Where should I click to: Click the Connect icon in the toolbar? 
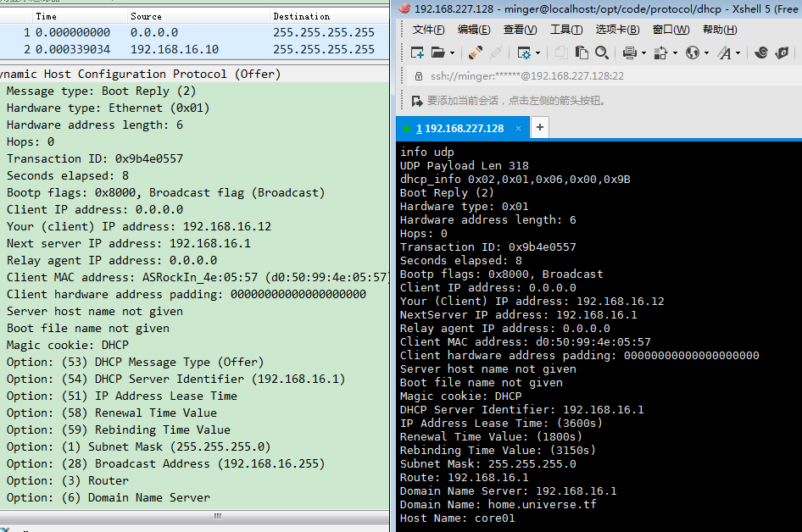pos(475,53)
